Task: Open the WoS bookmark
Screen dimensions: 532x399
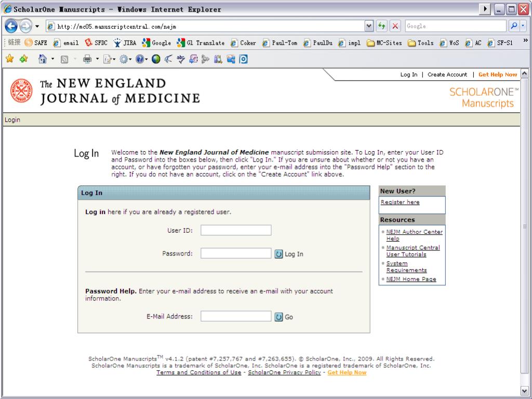Action: click(x=449, y=43)
